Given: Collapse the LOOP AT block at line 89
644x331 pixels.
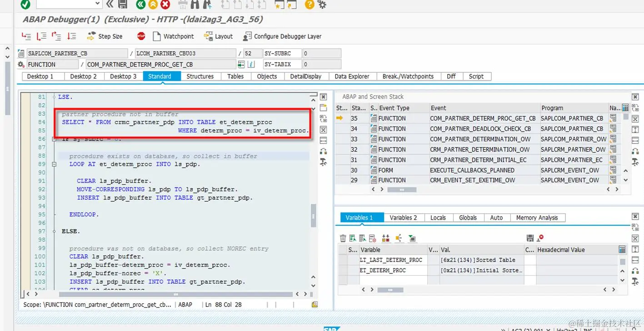Looking at the screenshot, I should (55, 164).
